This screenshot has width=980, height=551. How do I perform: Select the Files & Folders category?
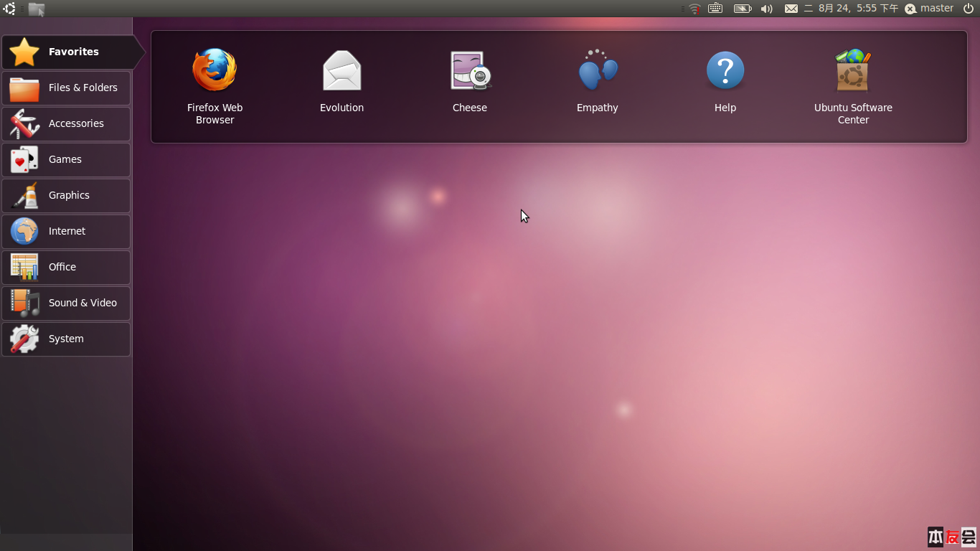pos(66,88)
